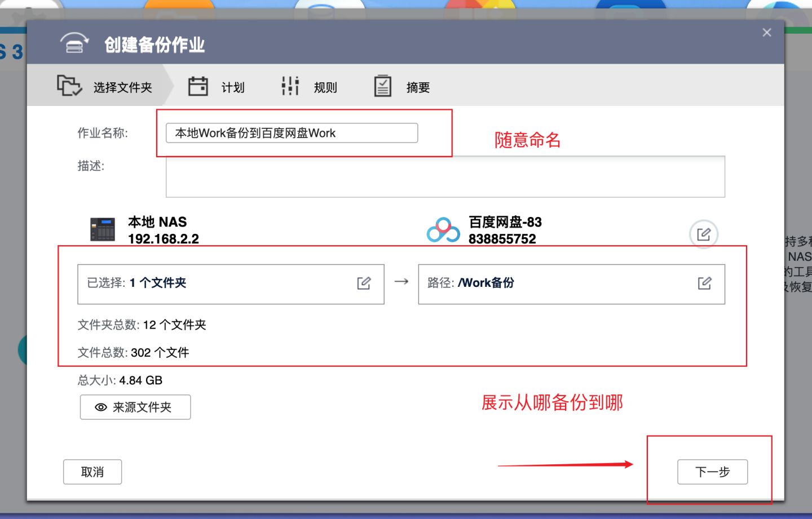812x519 pixels.
Task: Click into the 描述 text area
Action: tap(445, 176)
